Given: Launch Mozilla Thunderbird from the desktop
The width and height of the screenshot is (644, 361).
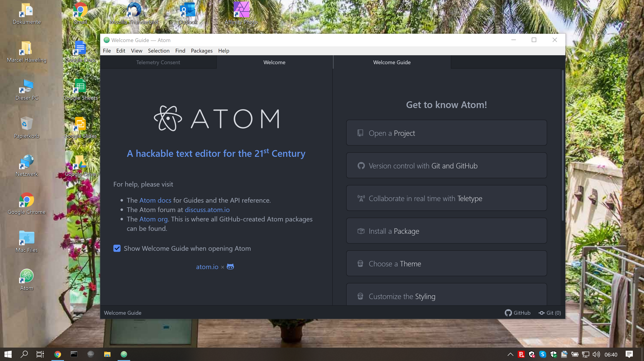Looking at the screenshot, I should point(134,14).
